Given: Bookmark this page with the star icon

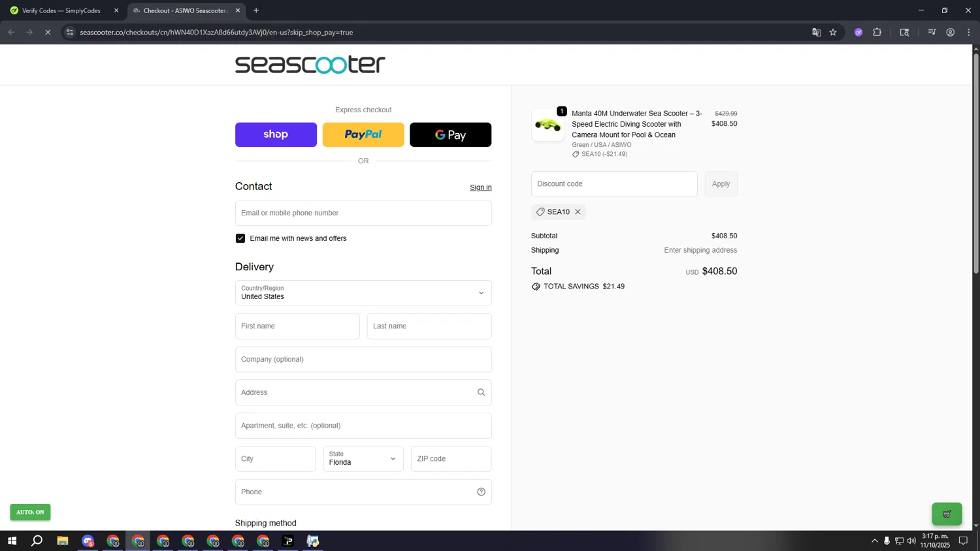Looking at the screenshot, I should pyautogui.click(x=833, y=32).
